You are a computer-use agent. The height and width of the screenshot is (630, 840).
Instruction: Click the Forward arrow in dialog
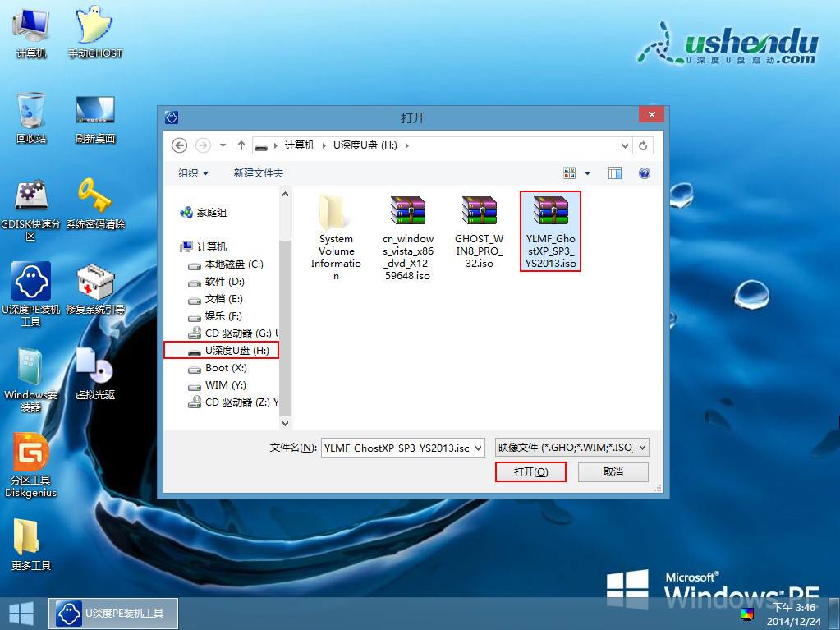coord(203,145)
